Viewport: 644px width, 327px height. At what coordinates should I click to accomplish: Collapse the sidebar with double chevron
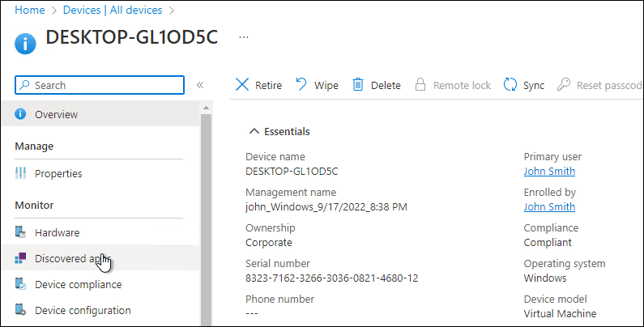click(x=200, y=85)
